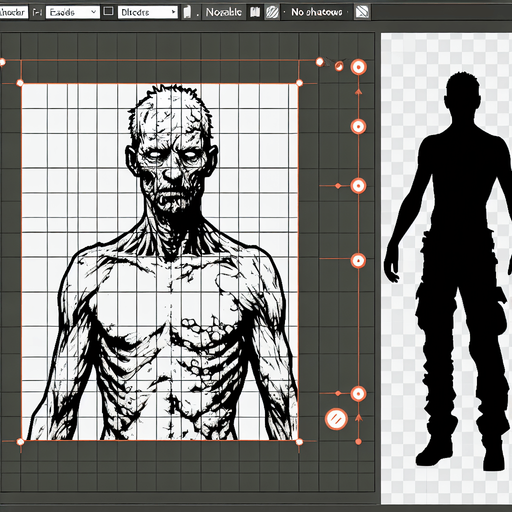The width and height of the screenshot is (512, 512).
Task: Click the fourth target marker on vertical guide
Action: point(359,261)
